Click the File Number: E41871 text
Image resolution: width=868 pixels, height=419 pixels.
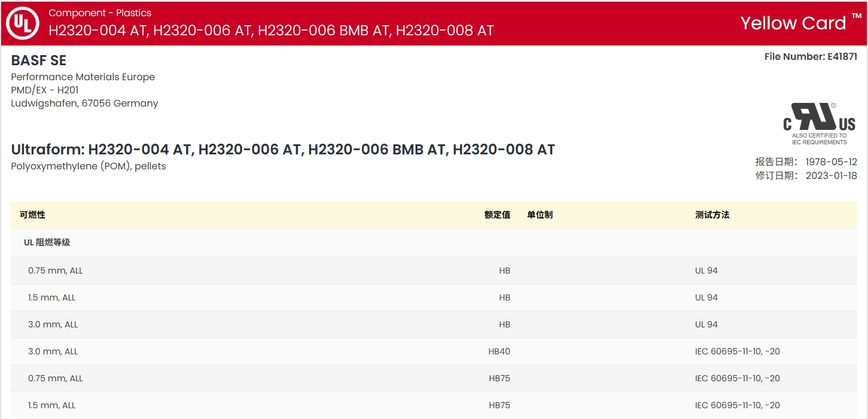click(811, 56)
